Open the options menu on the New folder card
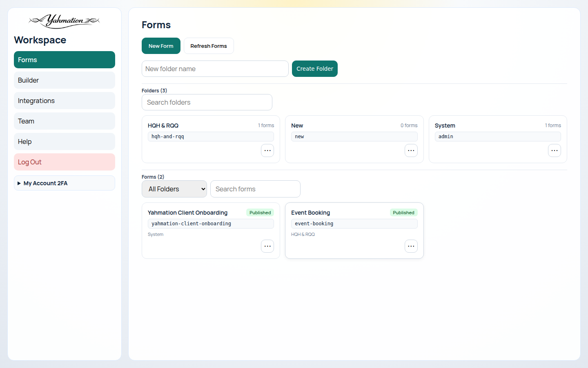The width and height of the screenshot is (588, 368). (411, 150)
